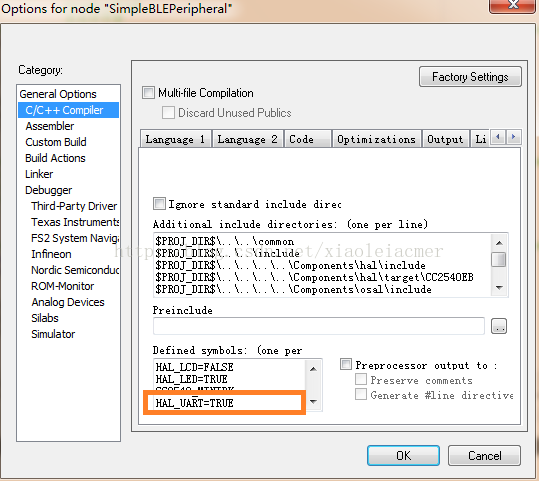Image resolution: width=539 pixels, height=481 pixels.
Task: Select Simulator category
Action: coord(53,334)
